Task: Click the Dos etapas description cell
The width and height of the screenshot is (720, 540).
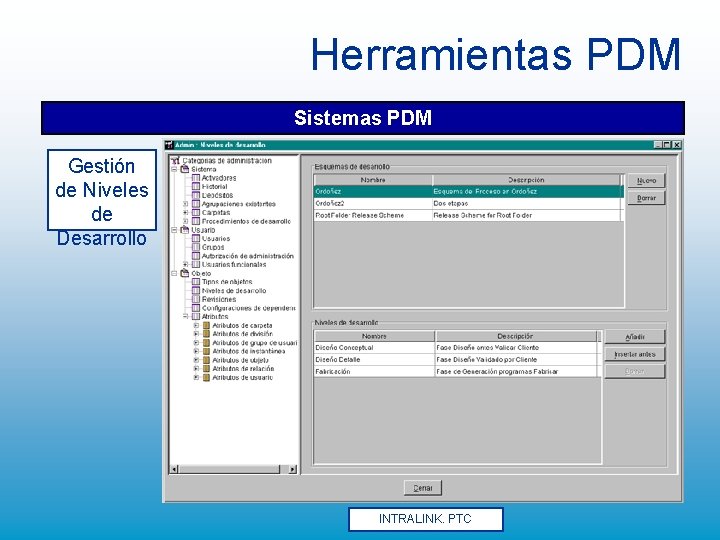Action: coord(528,203)
